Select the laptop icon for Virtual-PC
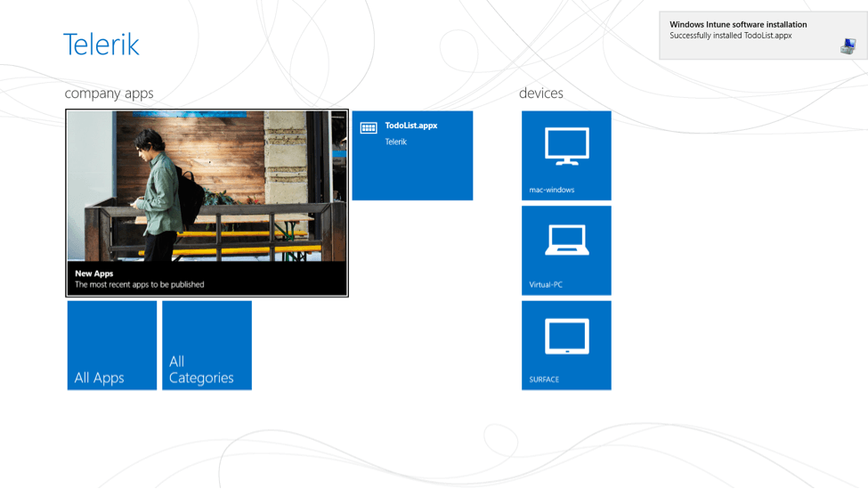868x489 pixels. coord(566,240)
